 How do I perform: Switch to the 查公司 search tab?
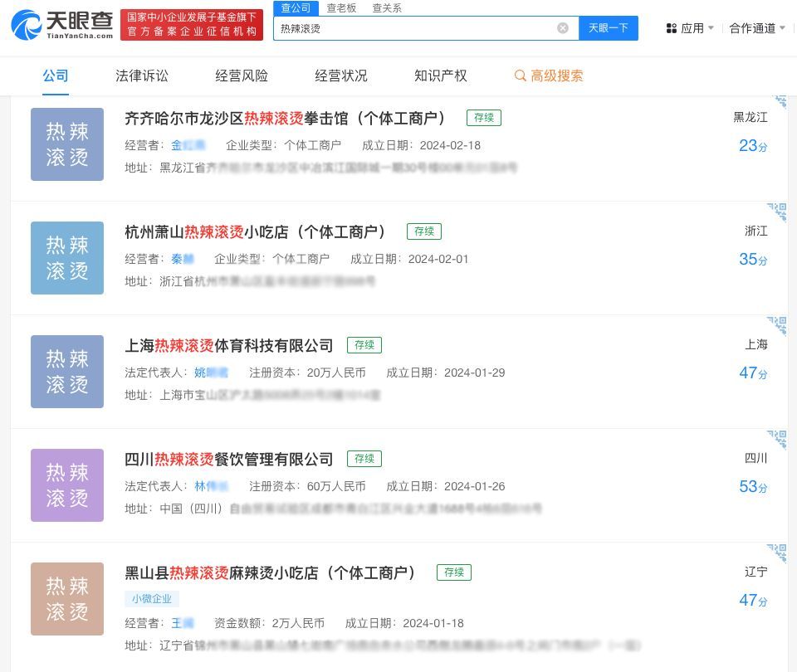coord(296,7)
